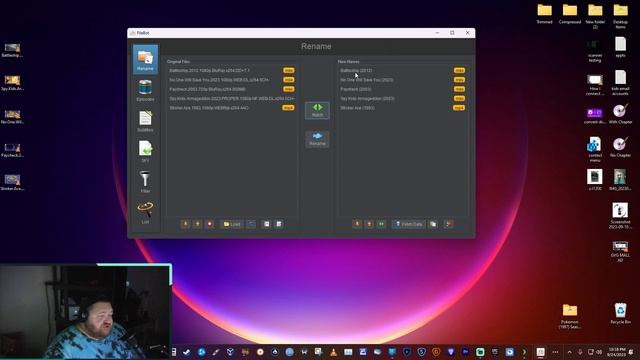Click copy icon right of Fetch Data
640x360 pixels.
[433, 224]
